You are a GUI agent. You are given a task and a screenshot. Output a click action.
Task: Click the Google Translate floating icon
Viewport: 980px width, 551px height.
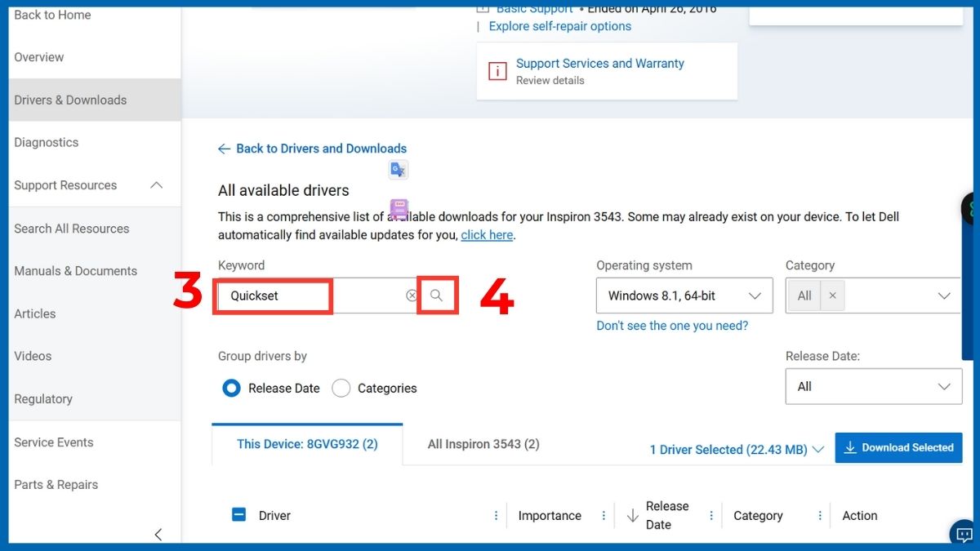(x=398, y=170)
